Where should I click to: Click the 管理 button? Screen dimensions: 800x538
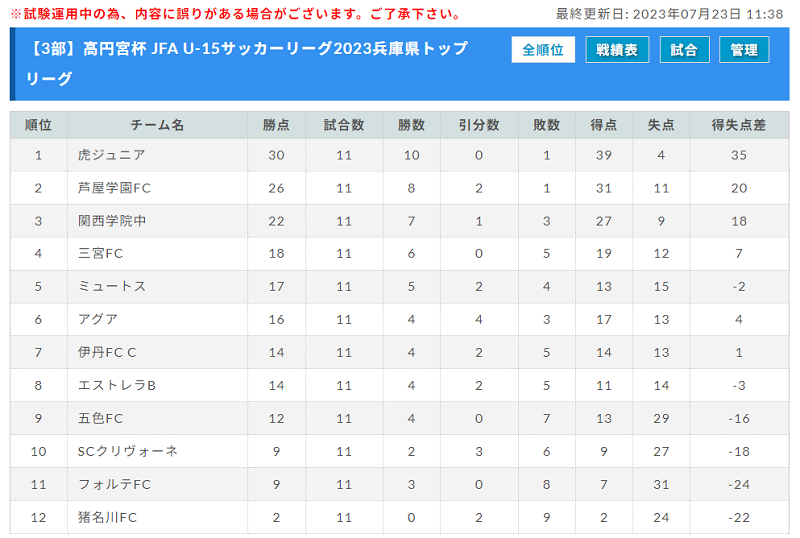pos(744,50)
